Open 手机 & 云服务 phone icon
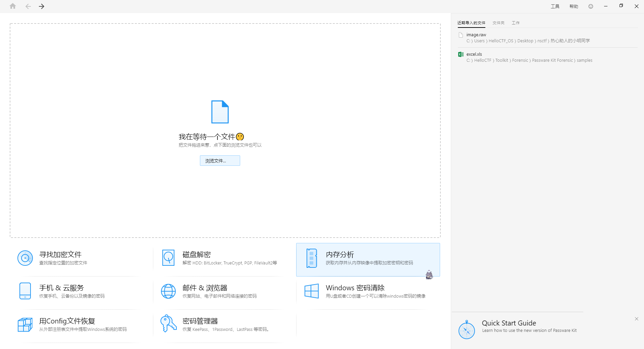 click(x=25, y=291)
